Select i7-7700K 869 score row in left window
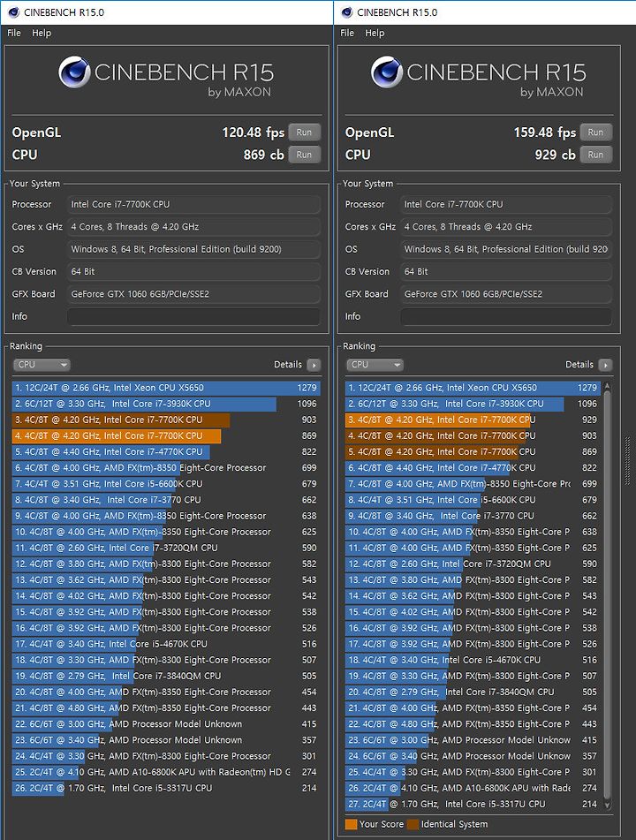The width and height of the screenshot is (636, 840). point(166,436)
